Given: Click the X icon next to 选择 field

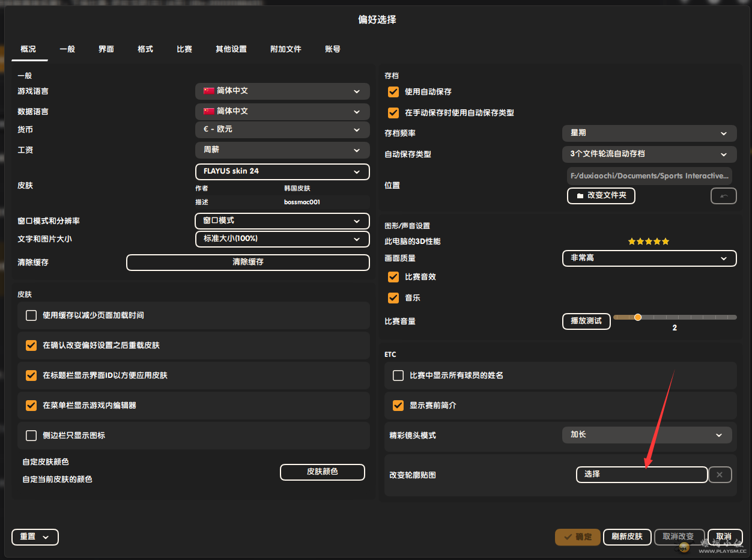Looking at the screenshot, I should point(720,475).
